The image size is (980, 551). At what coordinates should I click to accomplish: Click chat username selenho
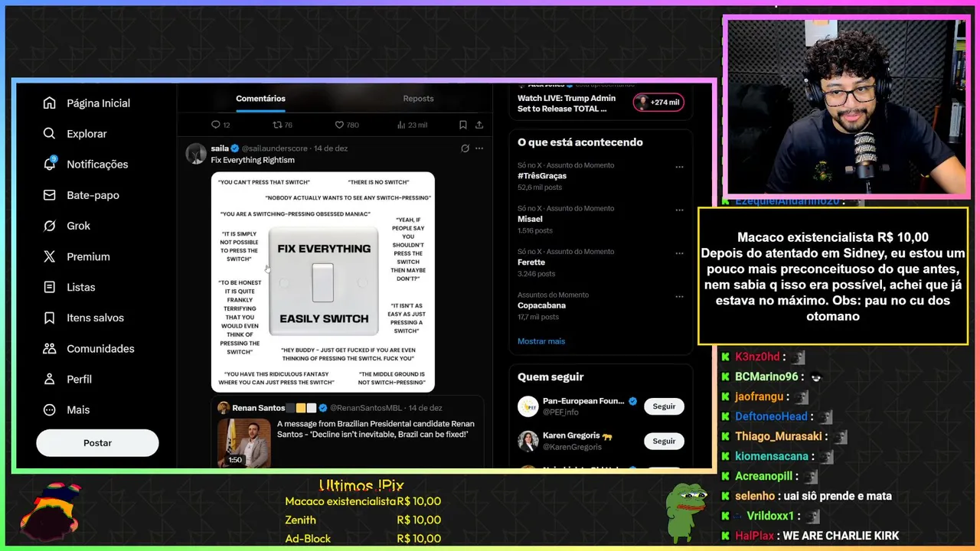click(x=755, y=497)
